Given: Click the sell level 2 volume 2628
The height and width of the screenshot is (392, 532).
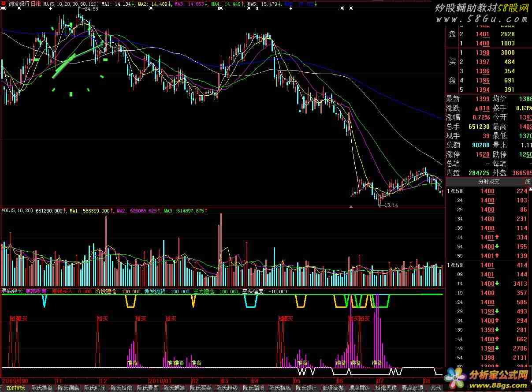Looking at the screenshot, I should click(508, 34).
